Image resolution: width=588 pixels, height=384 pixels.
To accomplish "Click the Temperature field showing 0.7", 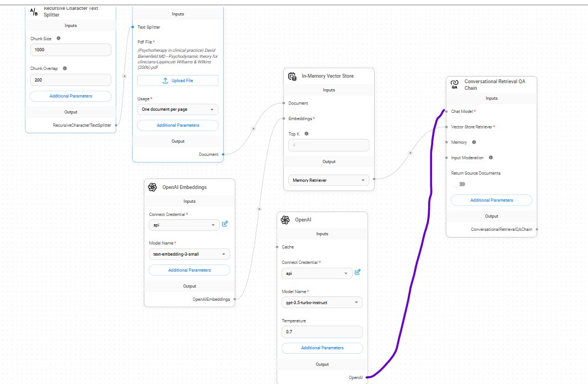I will point(322,332).
